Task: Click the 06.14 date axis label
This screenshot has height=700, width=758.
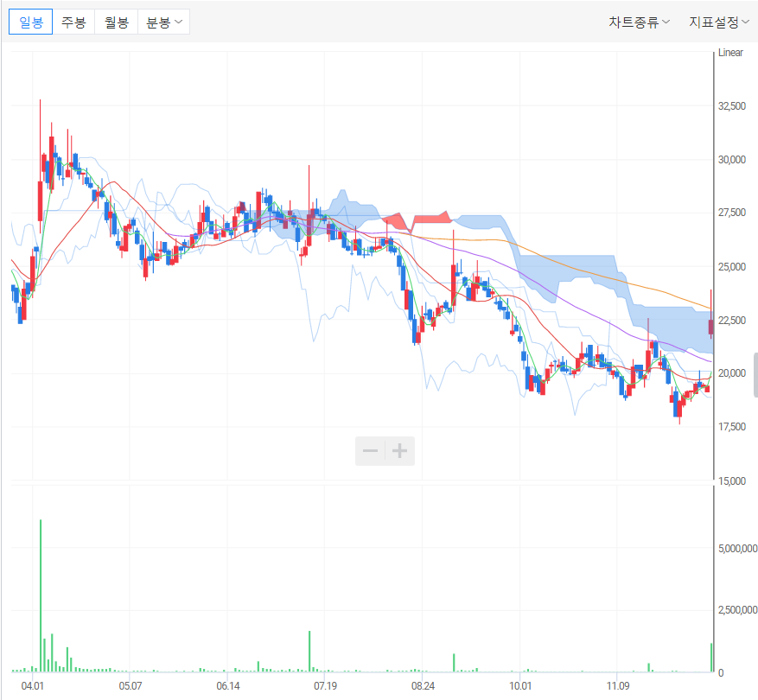Action: 227,686
